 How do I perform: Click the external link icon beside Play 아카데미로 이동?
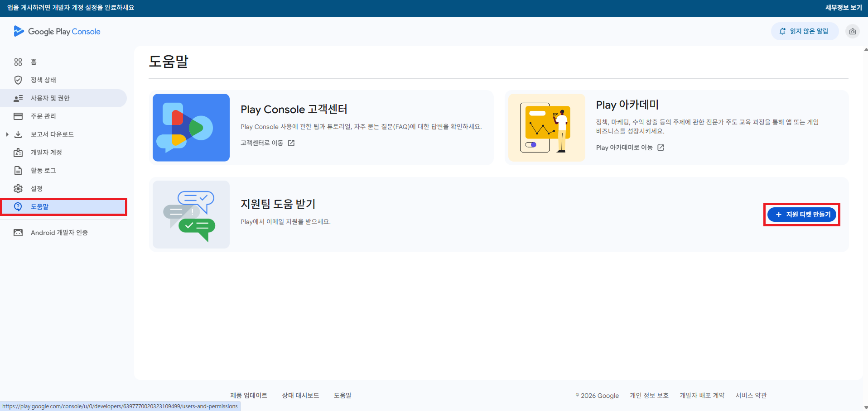click(661, 148)
